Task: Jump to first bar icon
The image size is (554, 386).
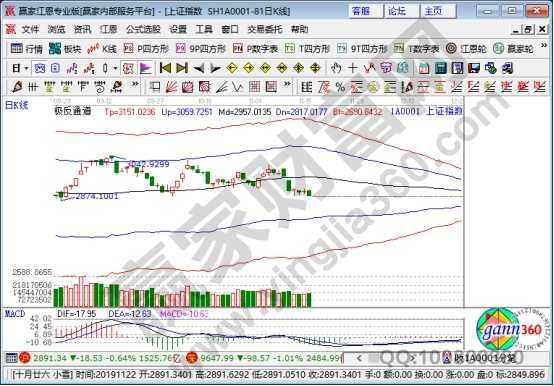Action: point(165,68)
